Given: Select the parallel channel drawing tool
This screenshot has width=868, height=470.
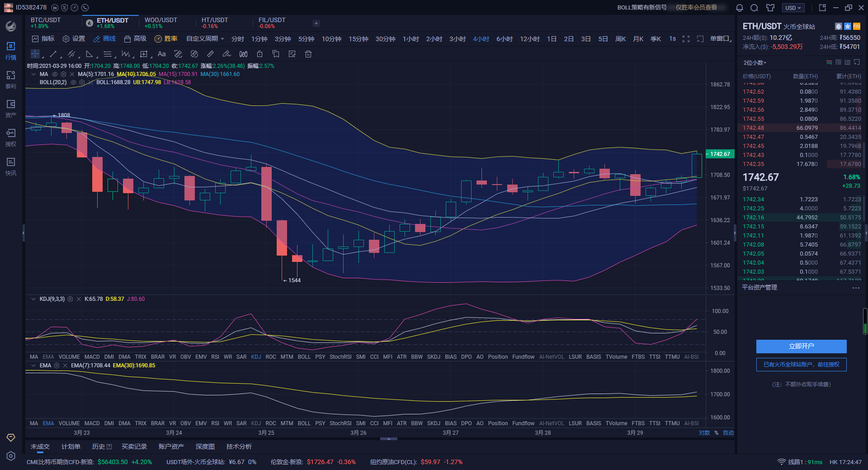Looking at the screenshot, I should [x=71, y=54].
